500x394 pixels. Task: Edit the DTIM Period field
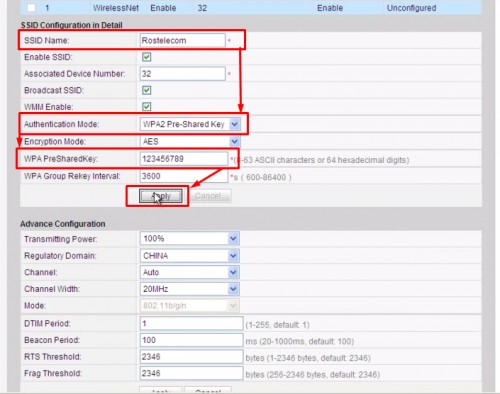coord(192,324)
